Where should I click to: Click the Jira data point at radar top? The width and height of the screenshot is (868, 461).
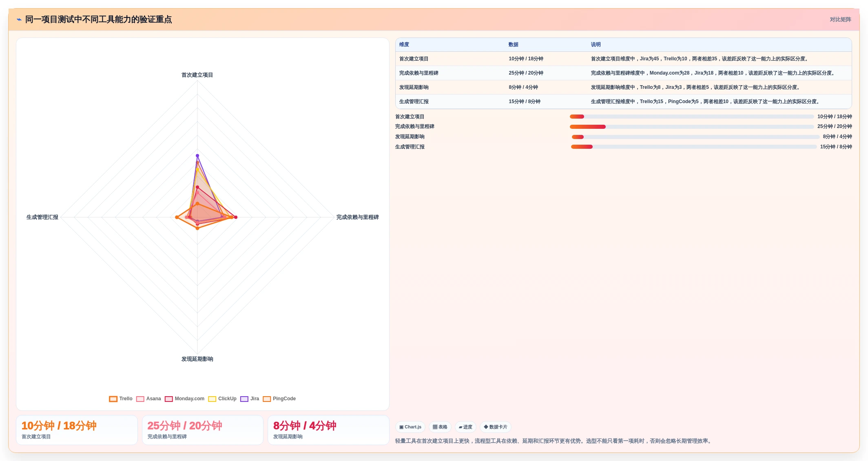pos(197,156)
